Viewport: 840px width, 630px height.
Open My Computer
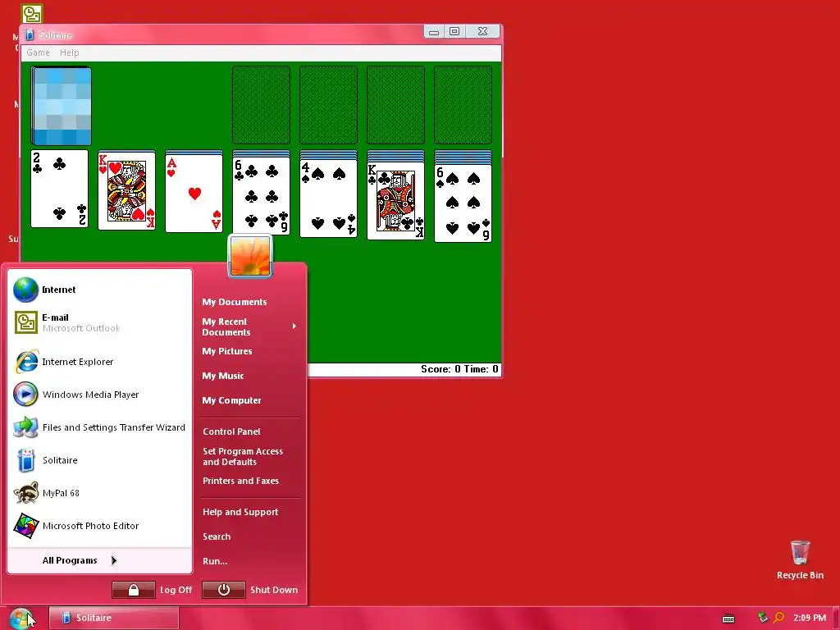(231, 400)
